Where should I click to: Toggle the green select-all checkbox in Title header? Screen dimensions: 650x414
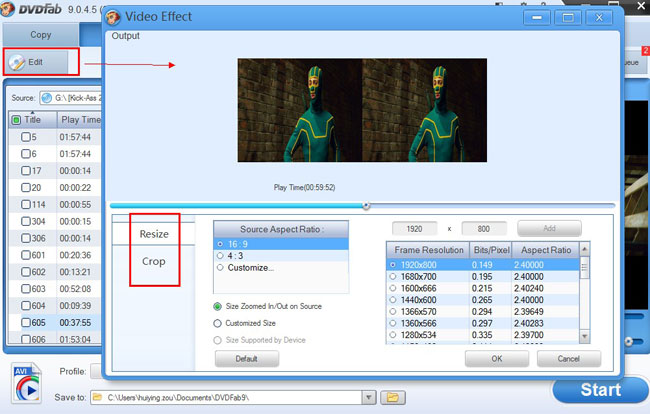pyautogui.click(x=16, y=120)
